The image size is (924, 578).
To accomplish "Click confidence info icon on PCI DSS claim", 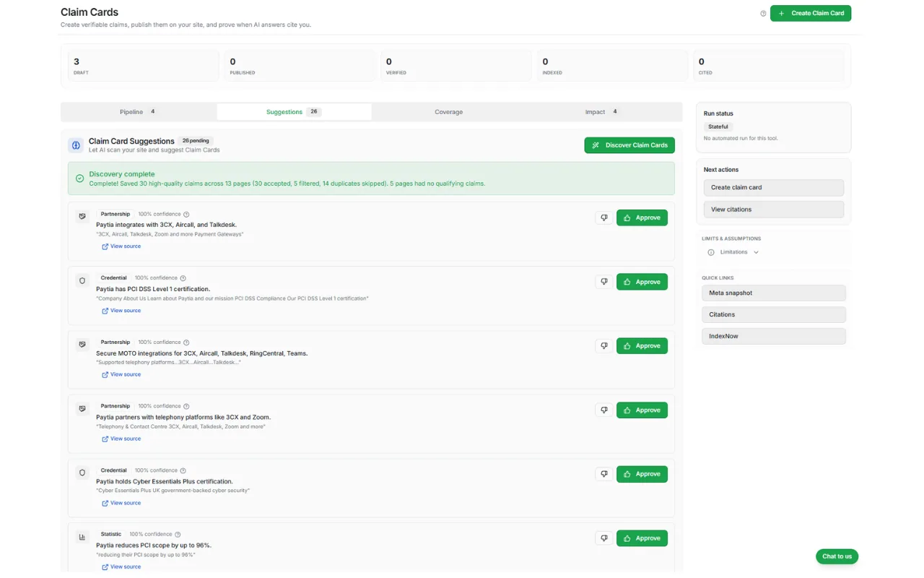I will (183, 278).
